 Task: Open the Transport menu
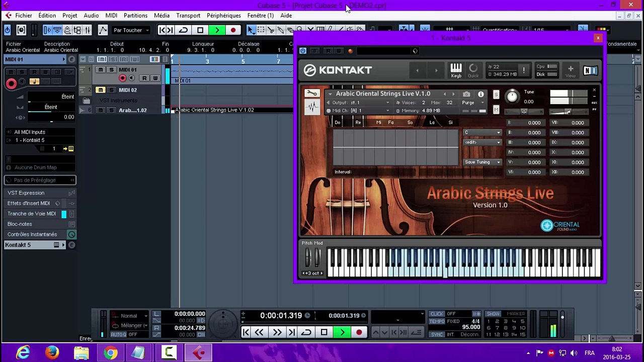(188, 16)
